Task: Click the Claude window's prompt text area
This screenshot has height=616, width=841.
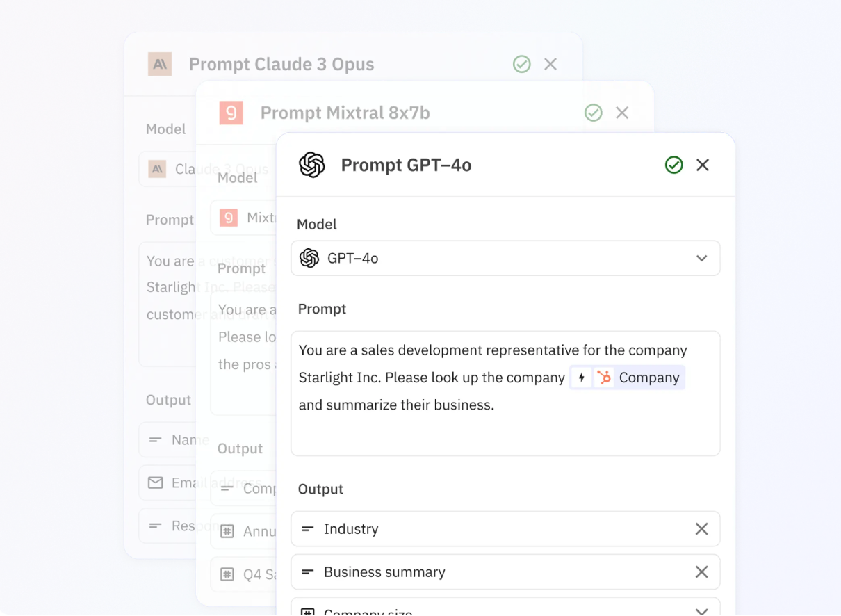Action: [x=168, y=304]
